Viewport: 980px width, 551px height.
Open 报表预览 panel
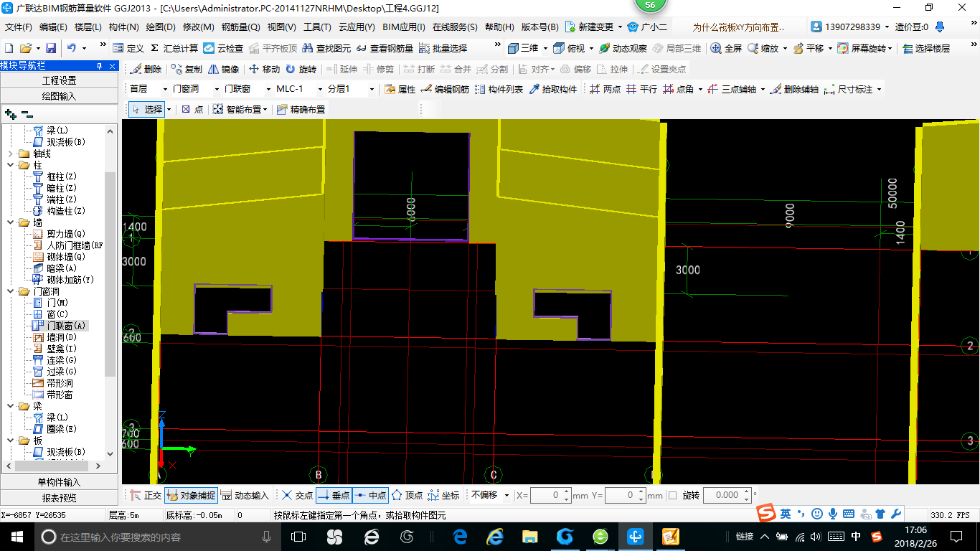pyautogui.click(x=59, y=497)
